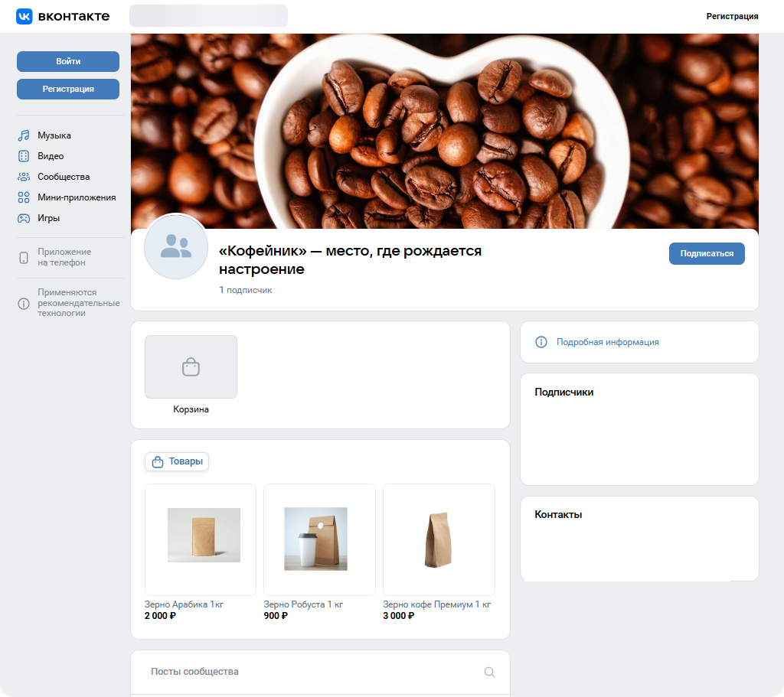The image size is (784, 697).
Task: Click the Игры gamepad icon
Action: coord(24,218)
